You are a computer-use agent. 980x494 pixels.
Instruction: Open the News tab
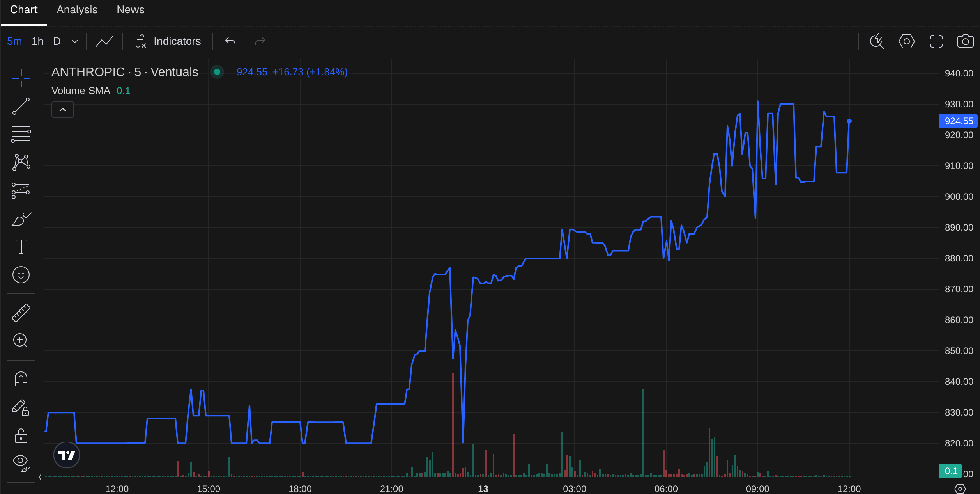click(131, 10)
